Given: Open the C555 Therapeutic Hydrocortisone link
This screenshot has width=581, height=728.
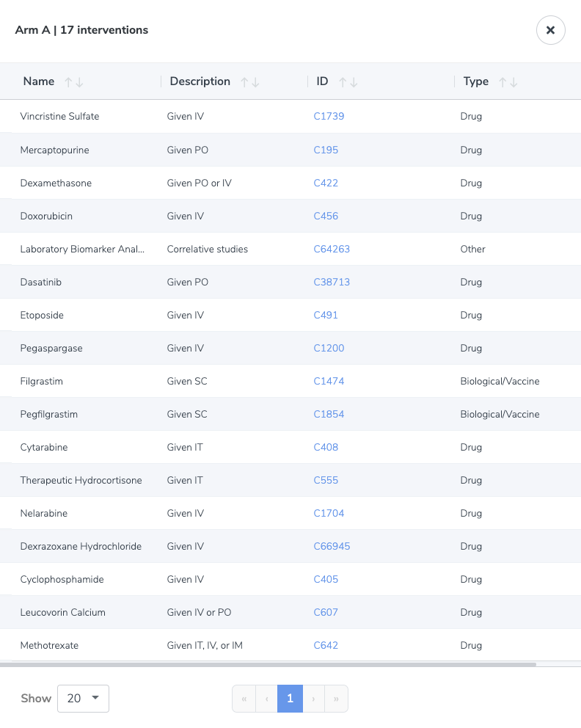Looking at the screenshot, I should [326, 480].
